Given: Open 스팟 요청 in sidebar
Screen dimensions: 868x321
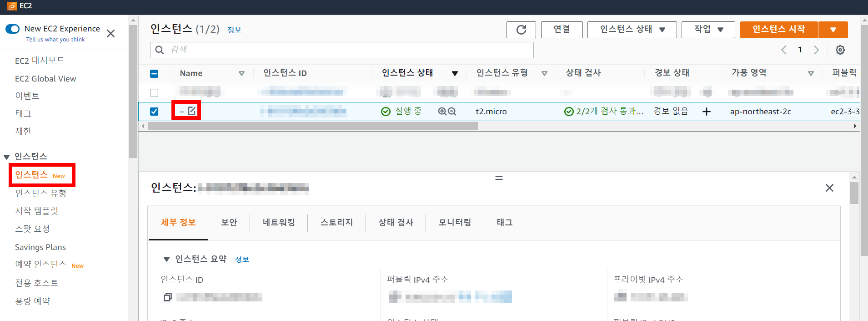Looking at the screenshot, I should point(32,229).
